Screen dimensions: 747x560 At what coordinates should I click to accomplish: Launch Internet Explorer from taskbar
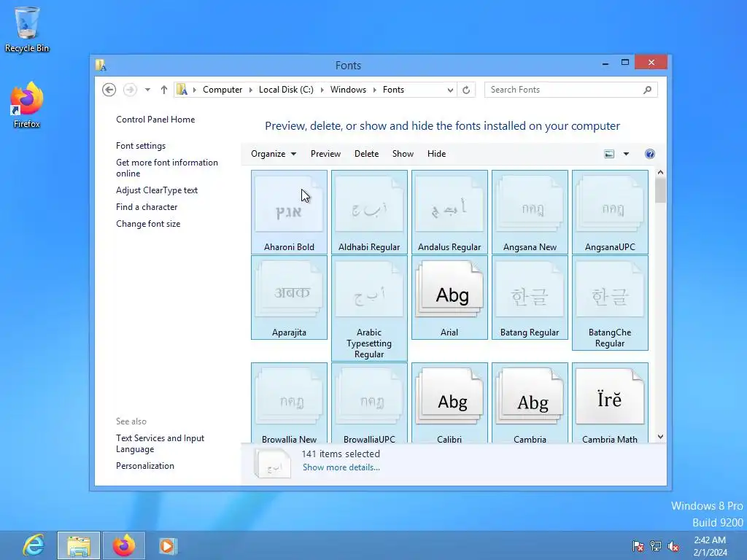(x=34, y=545)
